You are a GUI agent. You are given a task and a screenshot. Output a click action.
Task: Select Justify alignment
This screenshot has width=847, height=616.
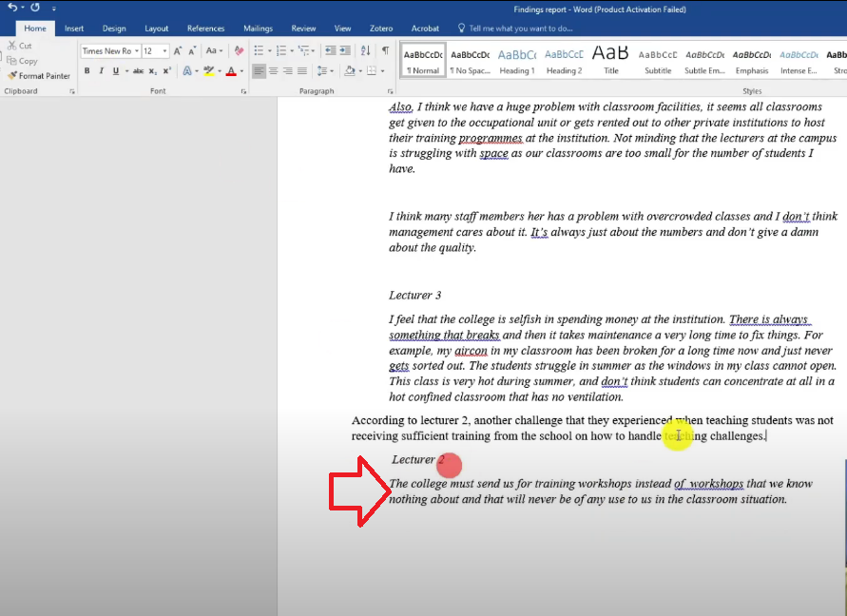coord(302,70)
